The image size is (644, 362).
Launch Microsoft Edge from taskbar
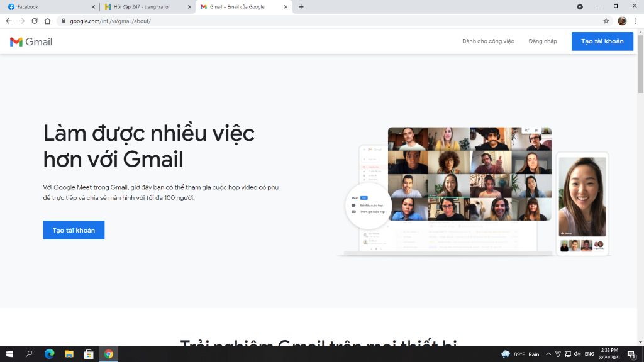[49, 354]
